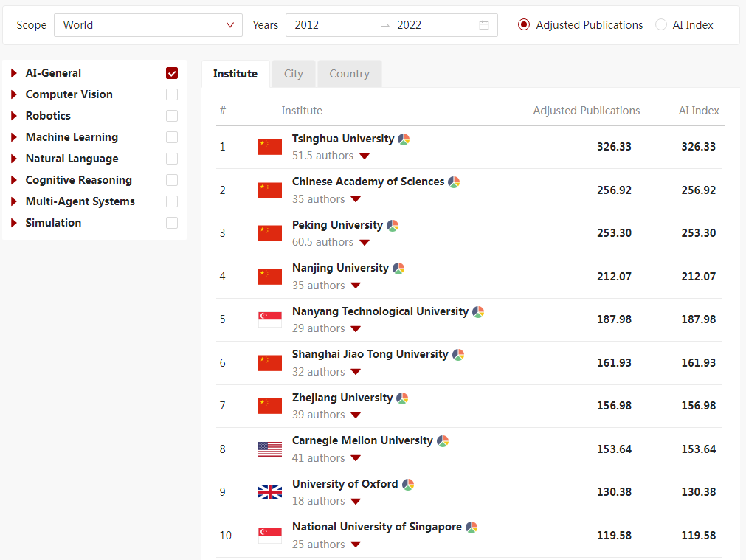
Task: Switch to the City tab
Action: (293, 74)
